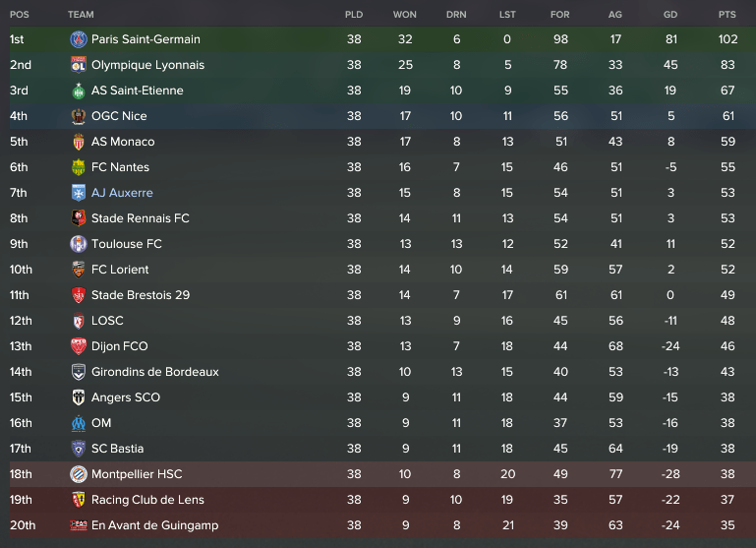
Task: Sort by the TEAM column header
Action: [x=81, y=15]
